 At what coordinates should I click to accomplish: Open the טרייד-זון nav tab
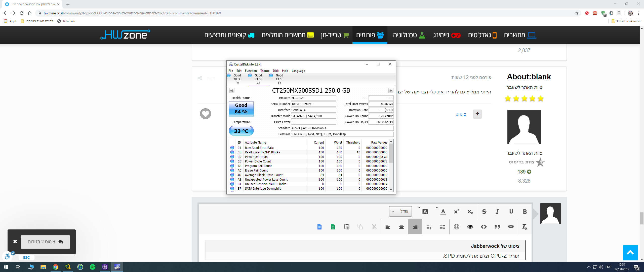point(335,35)
